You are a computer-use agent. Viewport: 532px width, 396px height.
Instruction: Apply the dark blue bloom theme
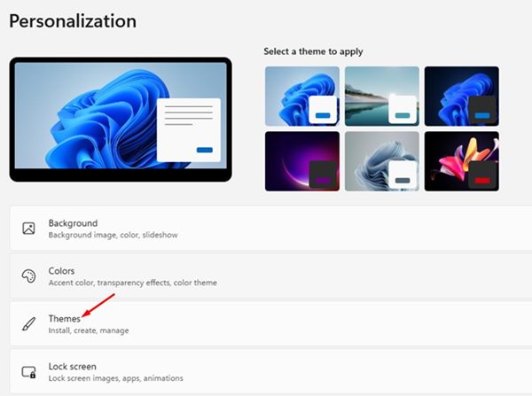click(x=461, y=97)
